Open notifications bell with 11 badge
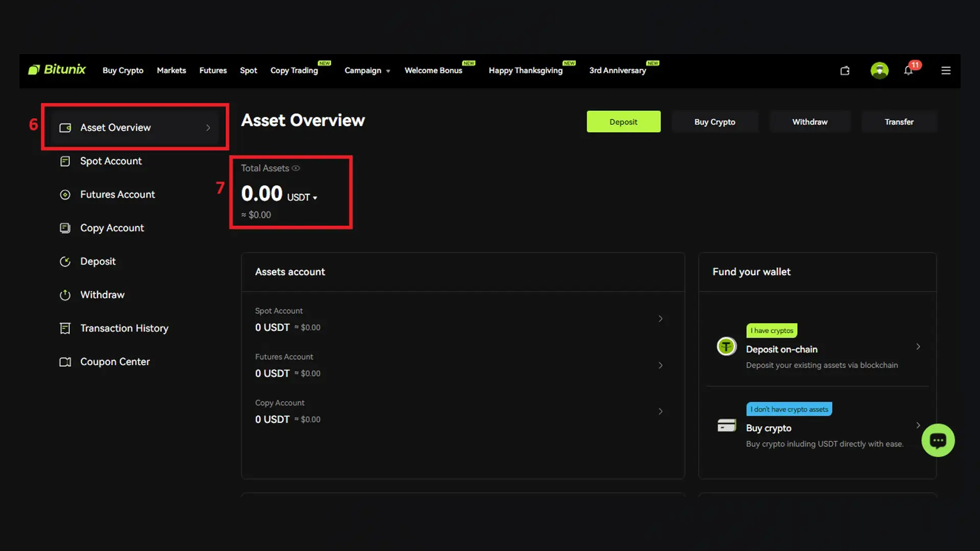This screenshot has width=980, height=551. tap(909, 70)
